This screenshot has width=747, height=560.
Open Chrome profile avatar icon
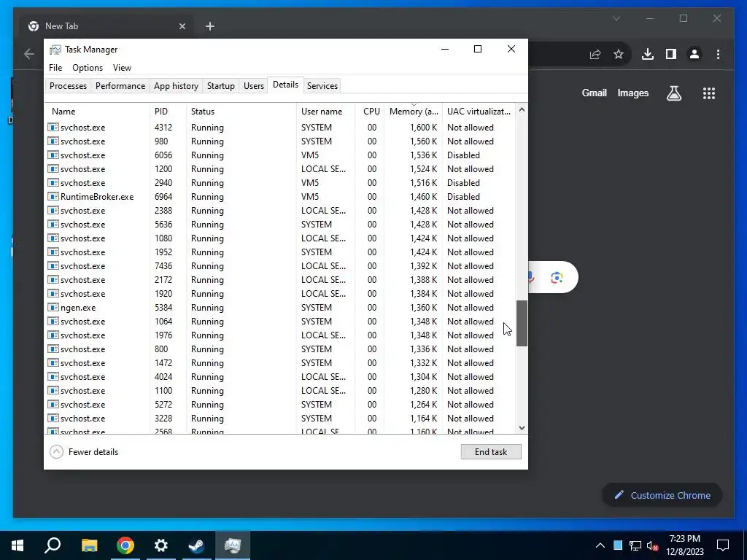click(x=694, y=54)
